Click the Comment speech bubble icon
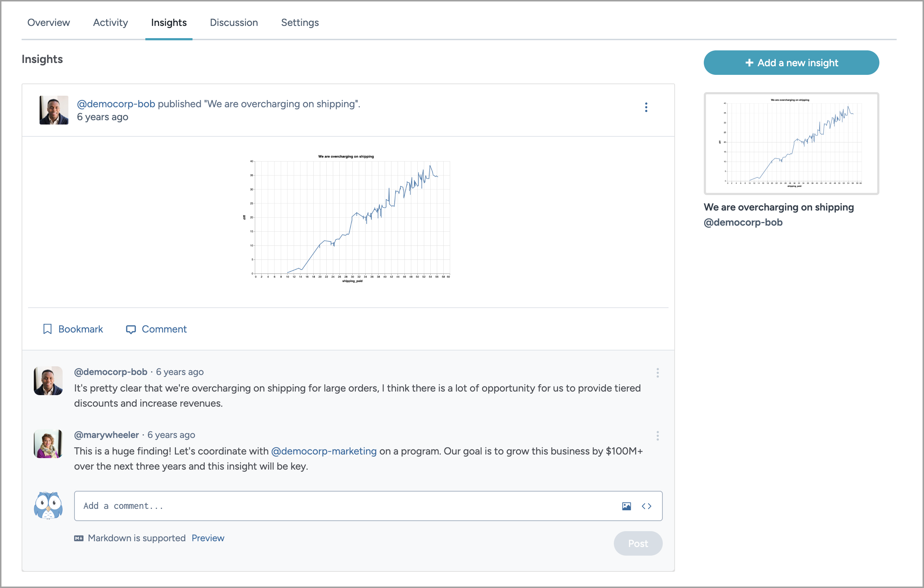The height and width of the screenshot is (588, 924). [131, 329]
